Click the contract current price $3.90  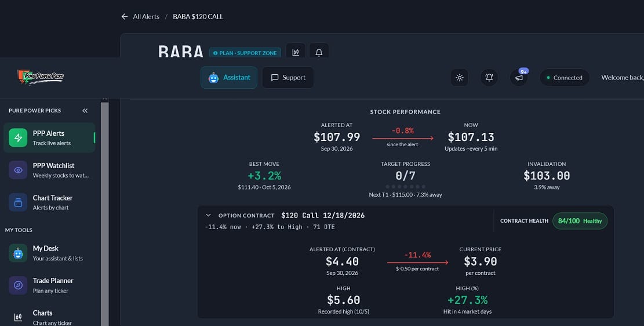click(480, 262)
